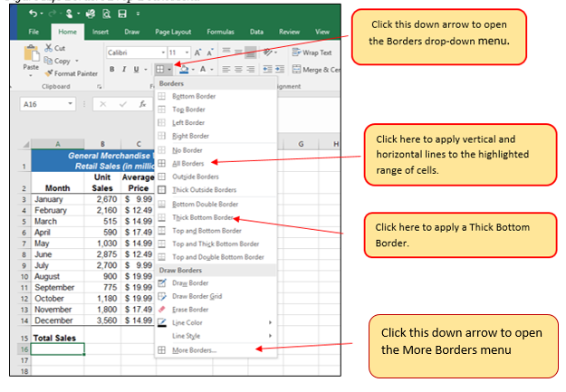Click the formula bar Enter checkmark icon

coord(123,104)
